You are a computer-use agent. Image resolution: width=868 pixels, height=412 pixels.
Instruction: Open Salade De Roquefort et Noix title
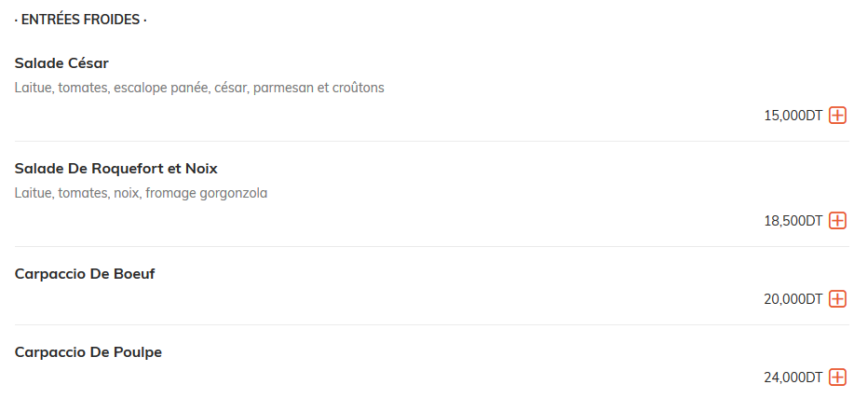coord(115,169)
